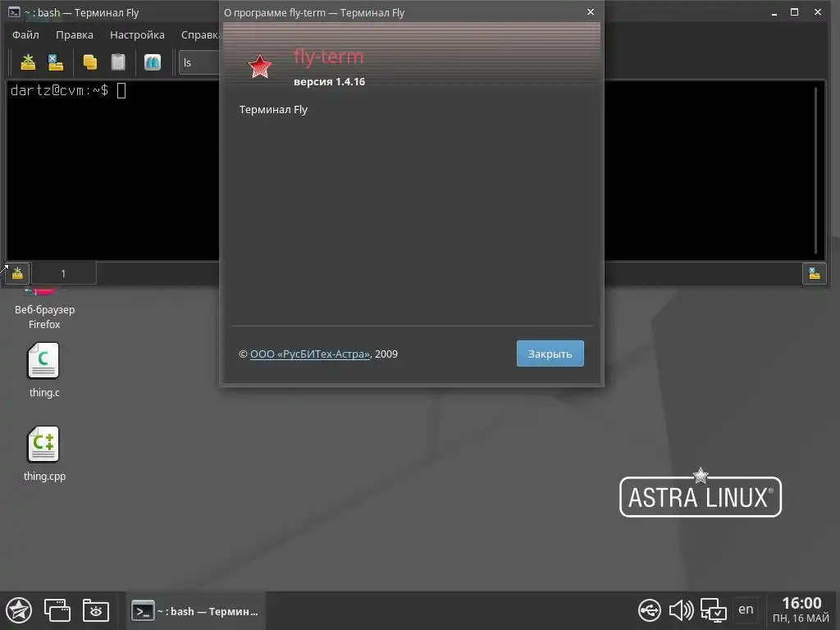Open the Astra star start menu
This screenshot has width=840, height=630.
point(19,610)
